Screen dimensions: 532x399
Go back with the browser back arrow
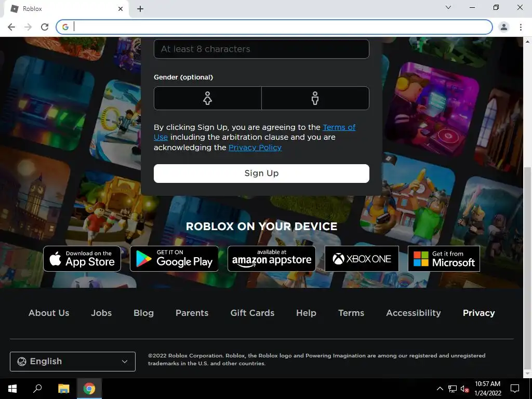11,27
